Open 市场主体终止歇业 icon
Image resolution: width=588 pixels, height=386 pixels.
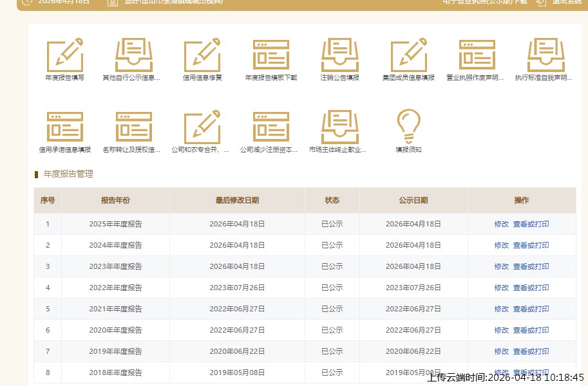point(339,127)
